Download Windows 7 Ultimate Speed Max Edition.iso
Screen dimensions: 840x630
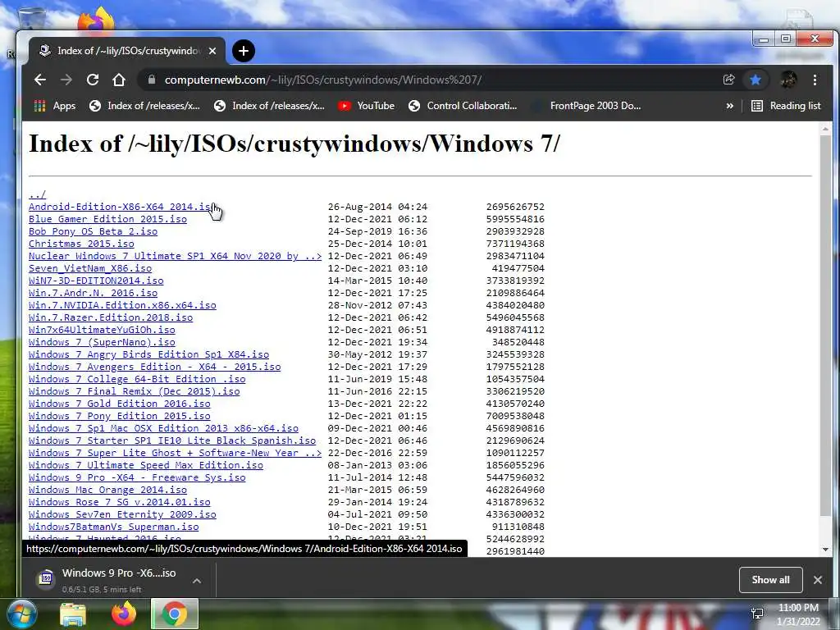146,466
